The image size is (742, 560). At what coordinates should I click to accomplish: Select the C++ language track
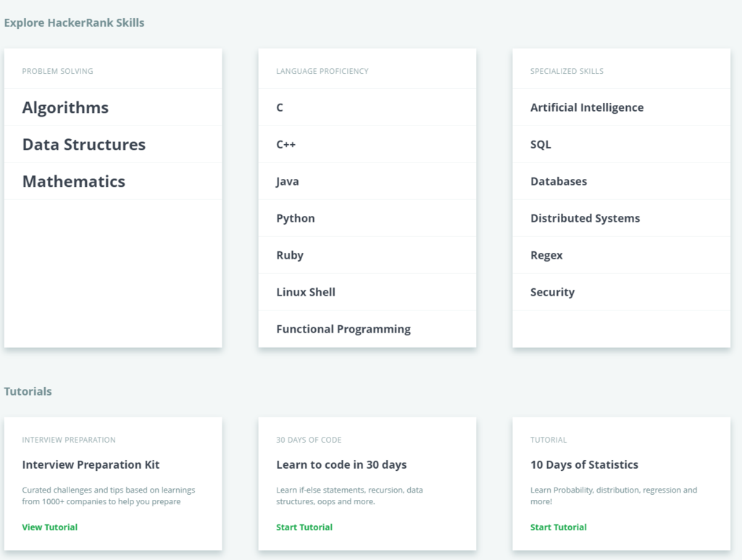pyautogui.click(x=285, y=144)
